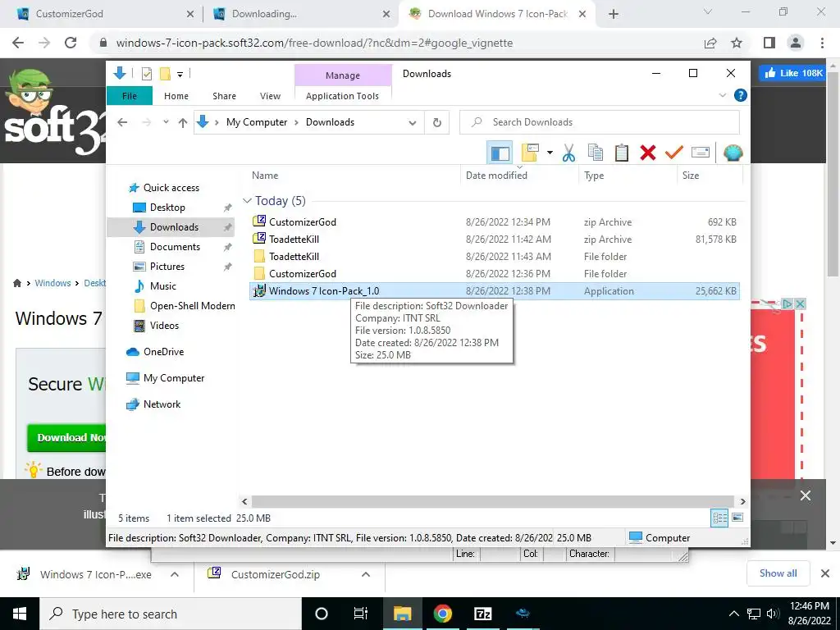Click the Chrome share page icon
Image resolution: width=840 pixels, height=630 pixels.
[x=710, y=43]
